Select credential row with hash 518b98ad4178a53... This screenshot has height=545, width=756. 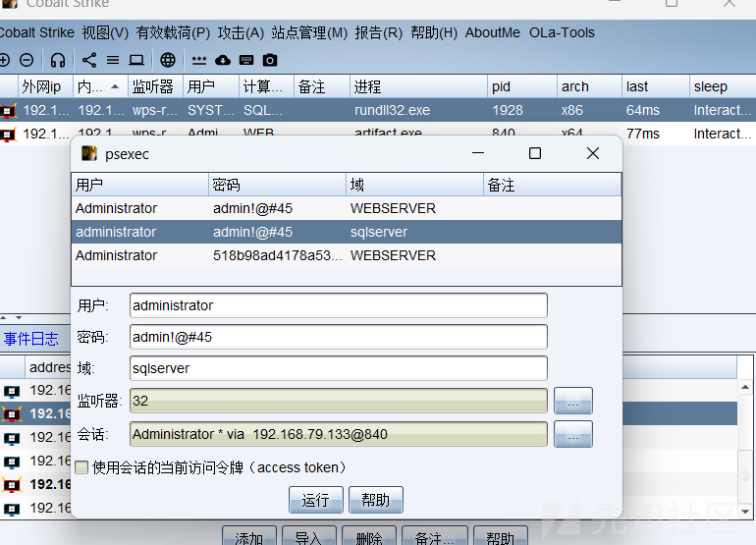coord(347,255)
